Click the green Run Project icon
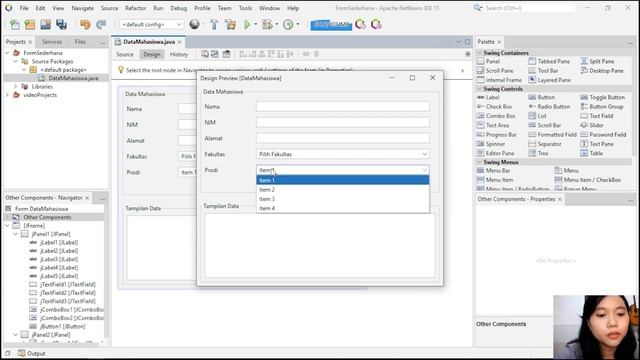 pos(247,24)
